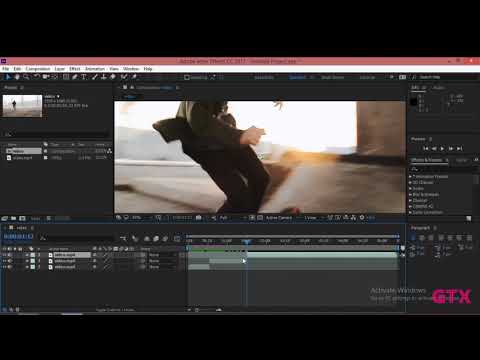The width and height of the screenshot is (480, 360).
Task: Select the Unified Camera tool
Action: 45,77
